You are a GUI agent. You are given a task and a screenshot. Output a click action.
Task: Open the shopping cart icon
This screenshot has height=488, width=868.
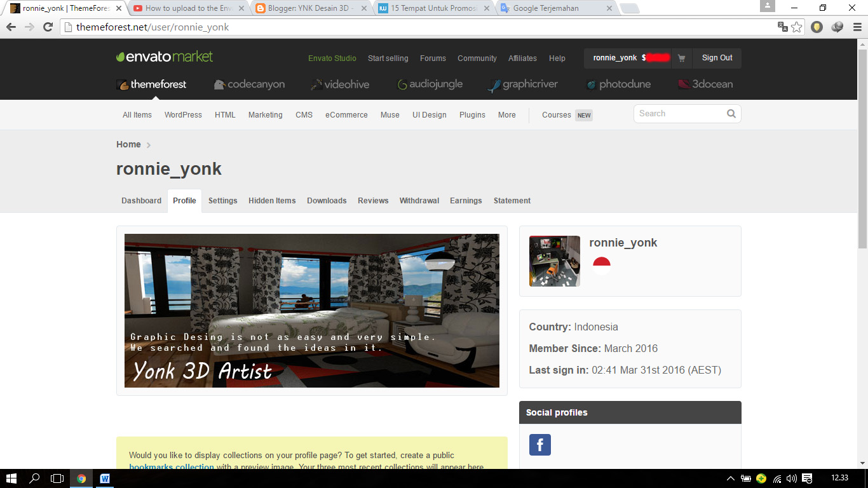(x=682, y=58)
